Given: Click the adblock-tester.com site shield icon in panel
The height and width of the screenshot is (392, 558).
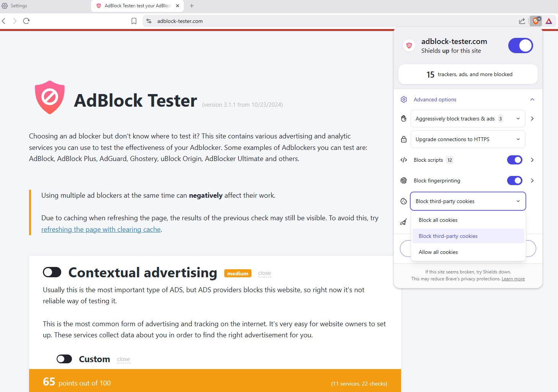Looking at the screenshot, I should point(409,46).
